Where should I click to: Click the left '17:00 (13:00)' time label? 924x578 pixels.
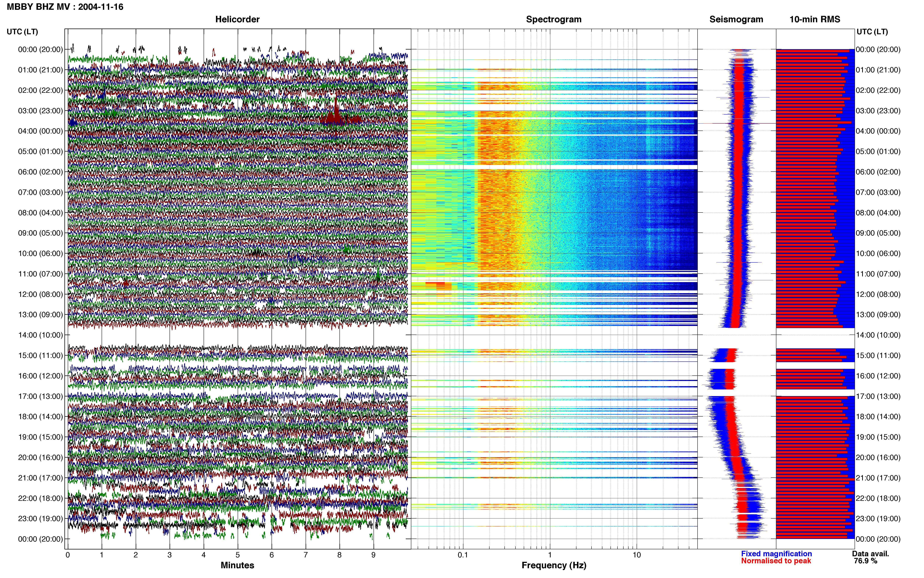pyautogui.click(x=41, y=396)
